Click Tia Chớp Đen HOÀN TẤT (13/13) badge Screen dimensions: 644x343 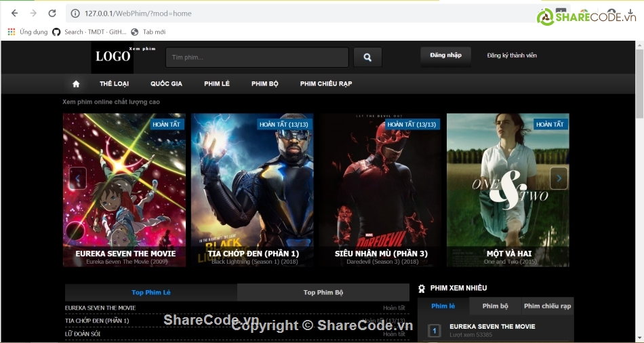point(283,125)
